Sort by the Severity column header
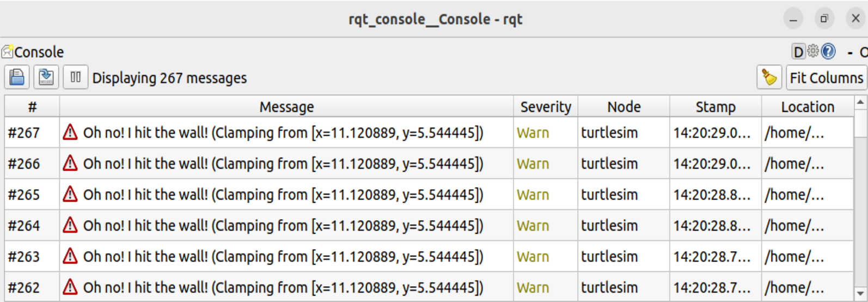Image resolution: width=868 pixels, height=302 pixels. click(545, 107)
